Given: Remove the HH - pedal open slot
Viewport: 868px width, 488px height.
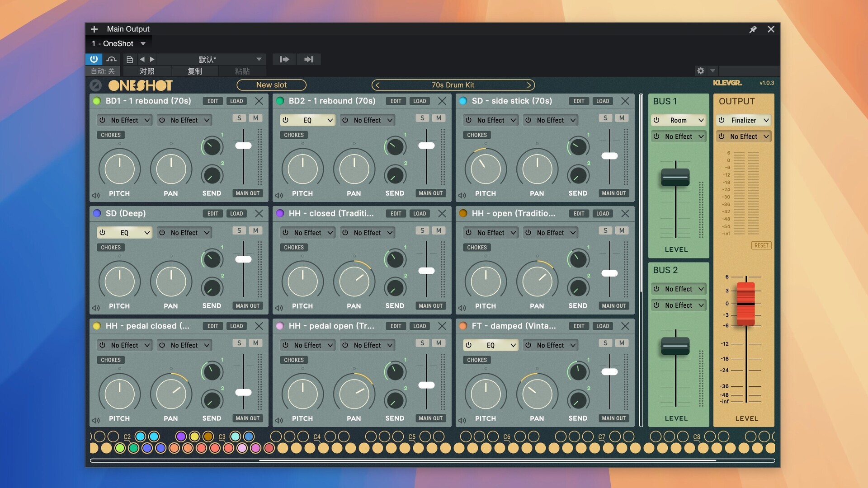Looking at the screenshot, I should 442,326.
